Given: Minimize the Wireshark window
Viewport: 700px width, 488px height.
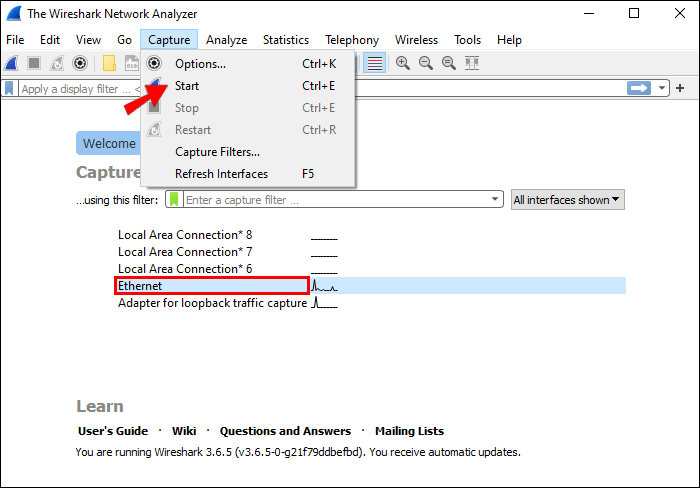Looking at the screenshot, I should 589,13.
